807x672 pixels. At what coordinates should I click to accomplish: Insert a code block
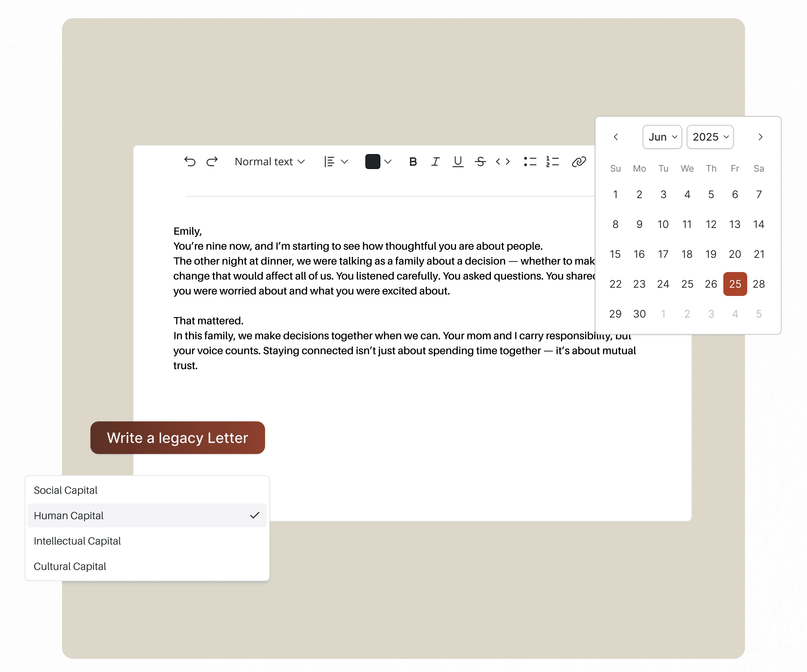pos(503,162)
